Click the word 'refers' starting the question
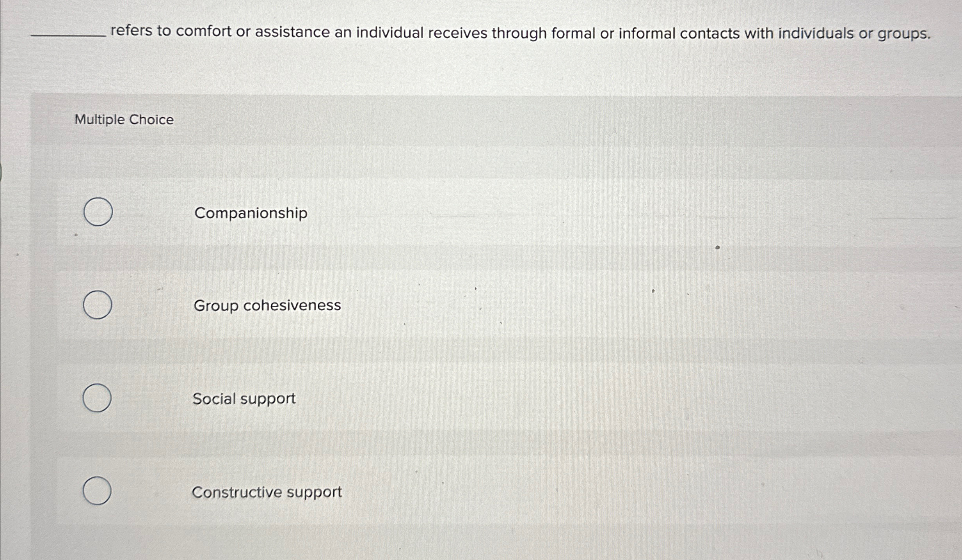Image resolution: width=962 pixels, height=560 pixels. point(132,31)
